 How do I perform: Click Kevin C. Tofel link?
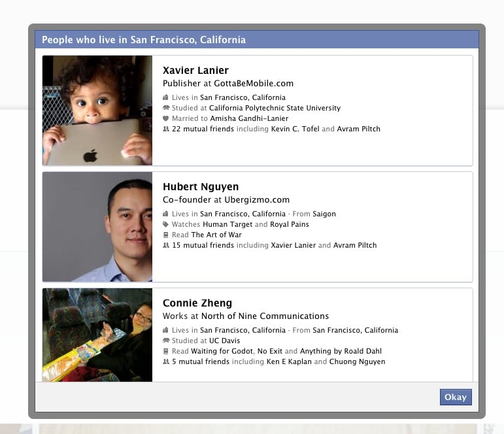pos(295,129)
